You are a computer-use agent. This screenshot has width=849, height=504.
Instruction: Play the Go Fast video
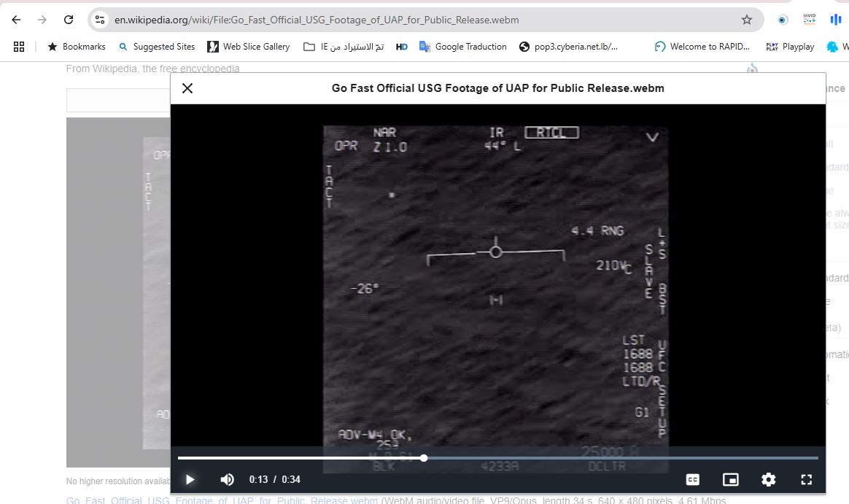point(190,479)
